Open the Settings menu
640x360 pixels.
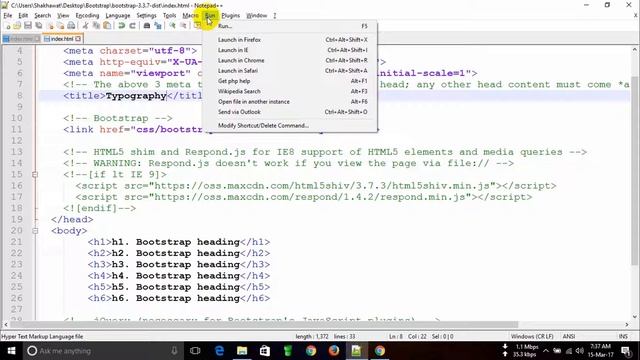146,16
